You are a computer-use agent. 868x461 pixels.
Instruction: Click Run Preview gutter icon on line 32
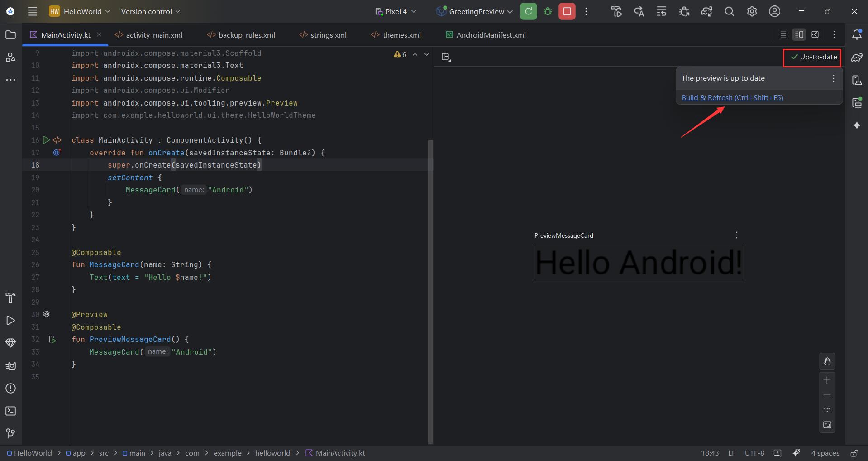point(52,339)
